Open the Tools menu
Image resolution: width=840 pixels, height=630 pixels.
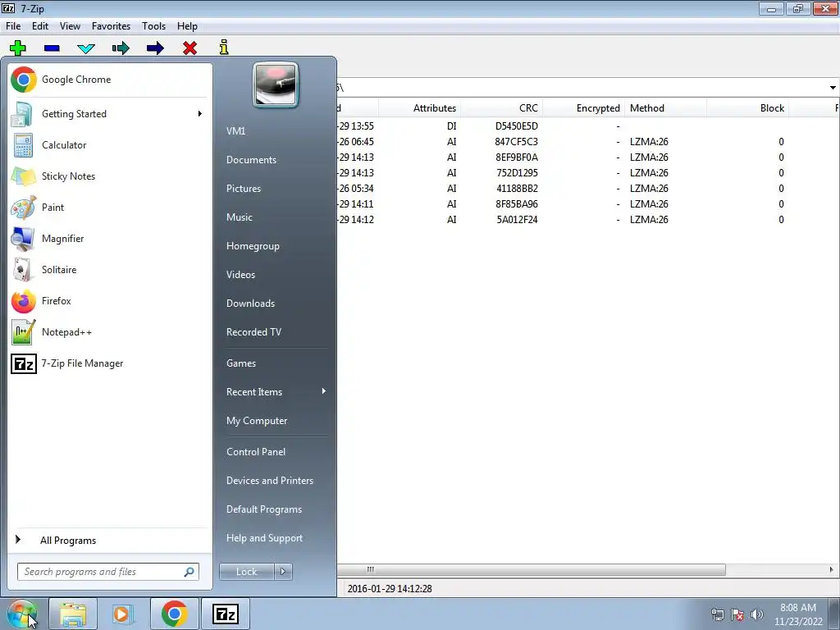(x=153, y=26)
